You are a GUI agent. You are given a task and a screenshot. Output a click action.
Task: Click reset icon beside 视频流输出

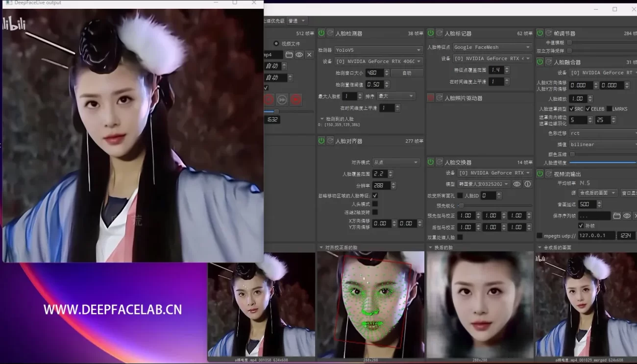click(x=549, y=173)
